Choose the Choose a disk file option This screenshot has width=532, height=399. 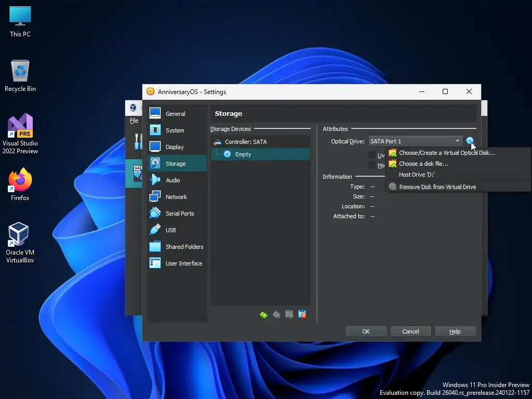click(x=458, y=164)
